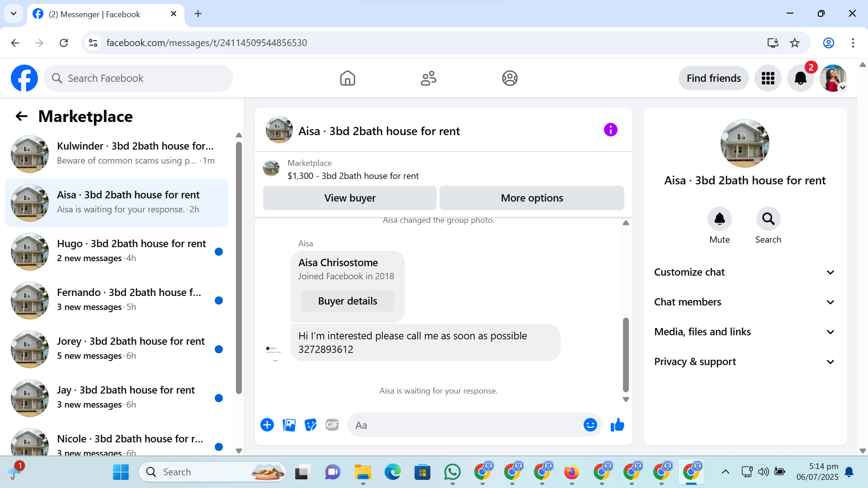This screenshot has height=488, width=868.
Task: Open More options for the listing
Action: click(x=532, y=198)
